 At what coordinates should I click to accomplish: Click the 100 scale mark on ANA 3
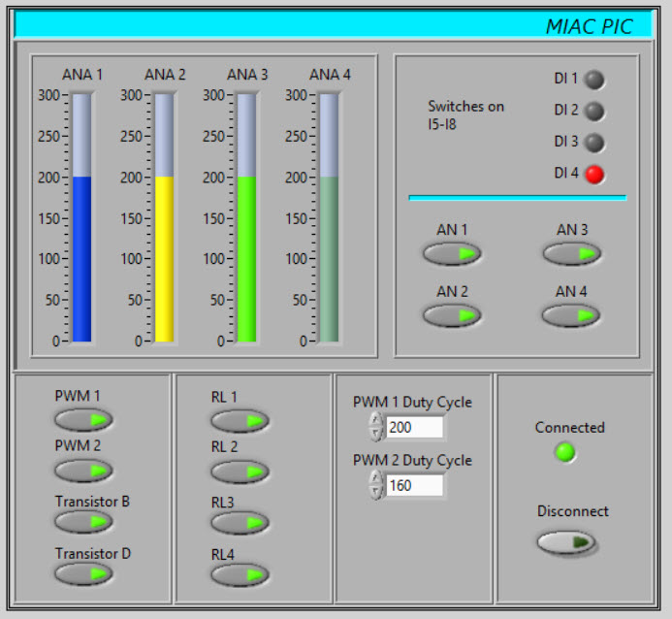[214, 259]
